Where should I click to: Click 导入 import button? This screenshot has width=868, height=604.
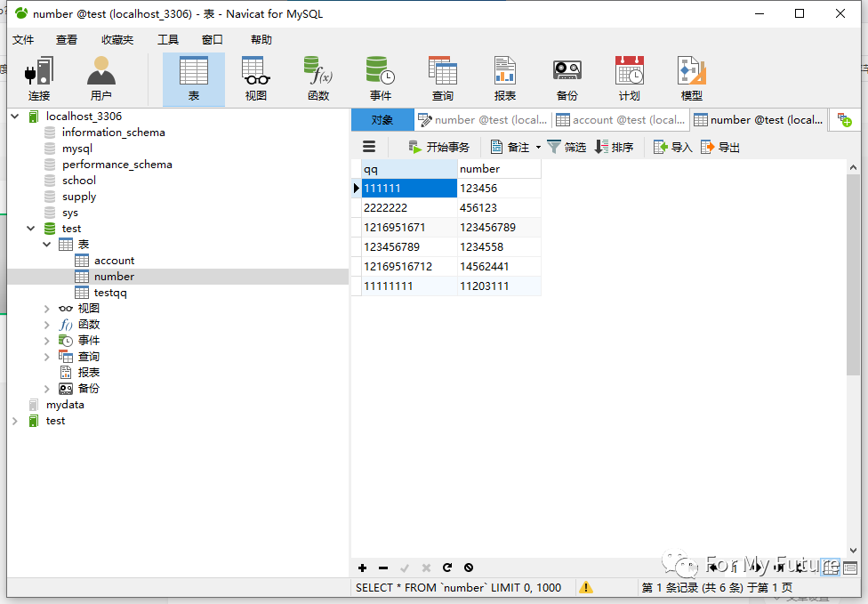(672, 148)
